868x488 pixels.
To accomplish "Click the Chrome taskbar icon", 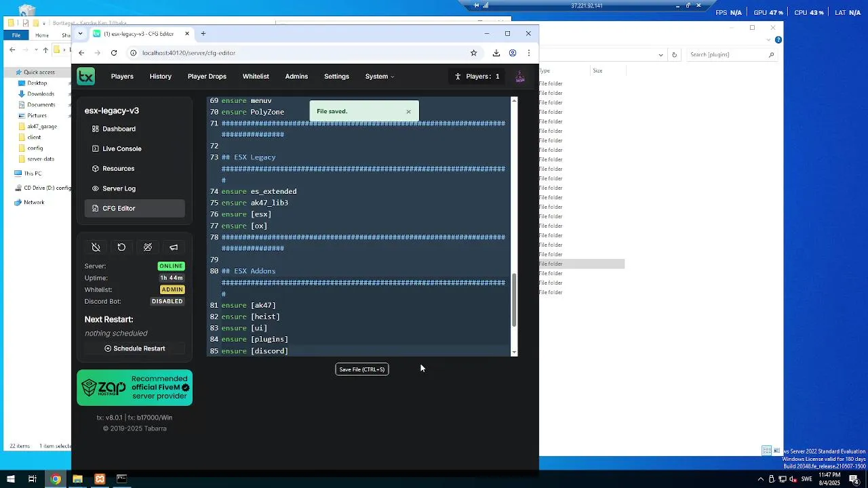I will point(56,479).
